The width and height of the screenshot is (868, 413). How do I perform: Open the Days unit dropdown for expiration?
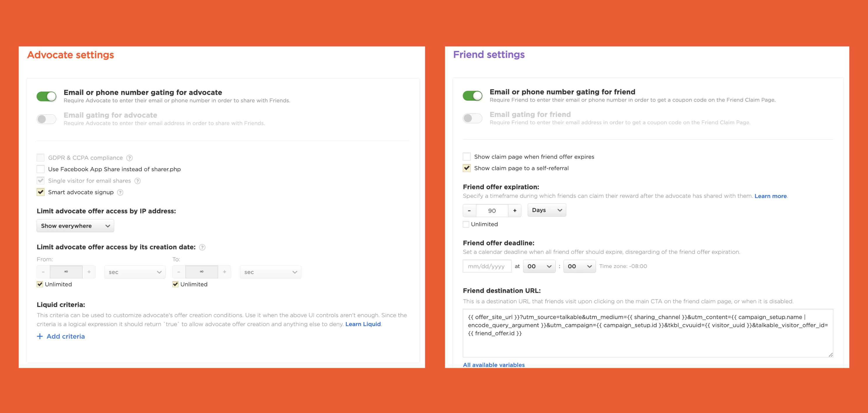tap(547, 210)
